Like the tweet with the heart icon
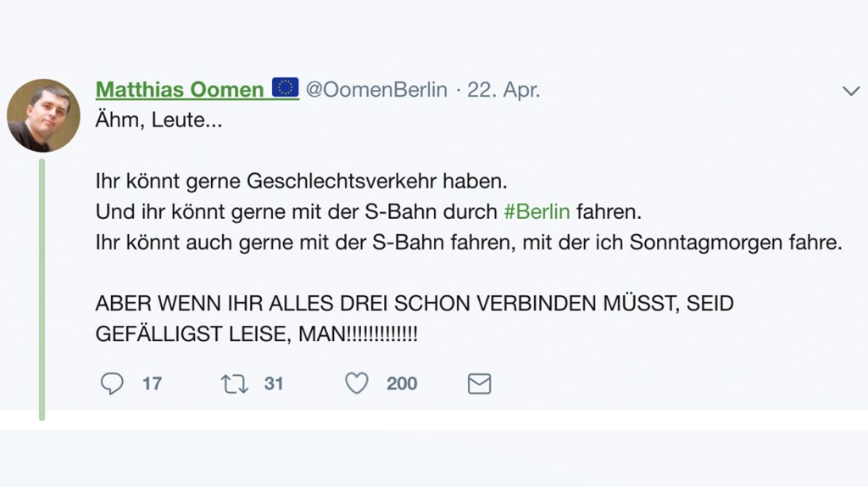868x487 pixels. coord(357,384)
